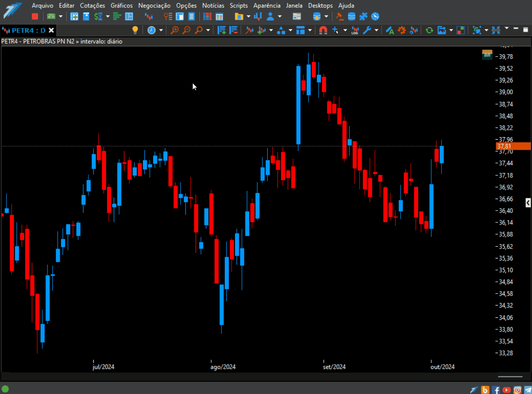Click the zoom in magnifier icon
Screen dimensions: 532x394
175,30
